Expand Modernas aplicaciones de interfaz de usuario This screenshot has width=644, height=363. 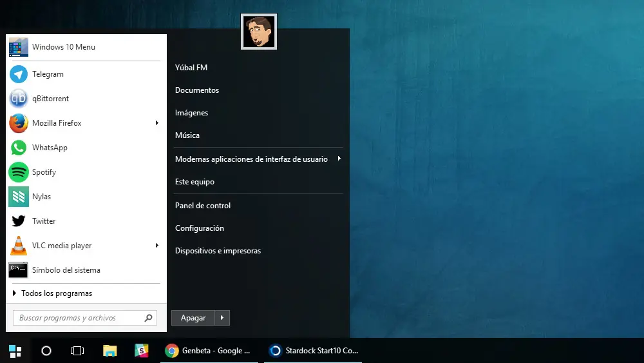[258, 159]
